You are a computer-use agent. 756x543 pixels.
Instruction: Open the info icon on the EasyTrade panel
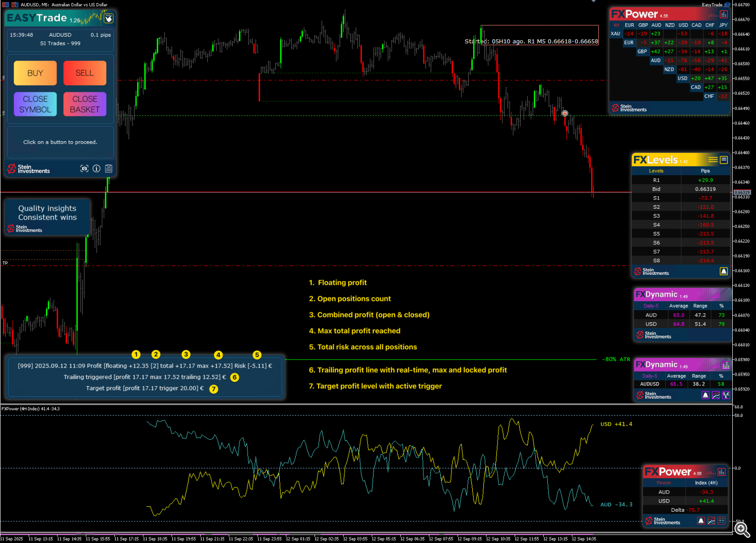point(96,168)
